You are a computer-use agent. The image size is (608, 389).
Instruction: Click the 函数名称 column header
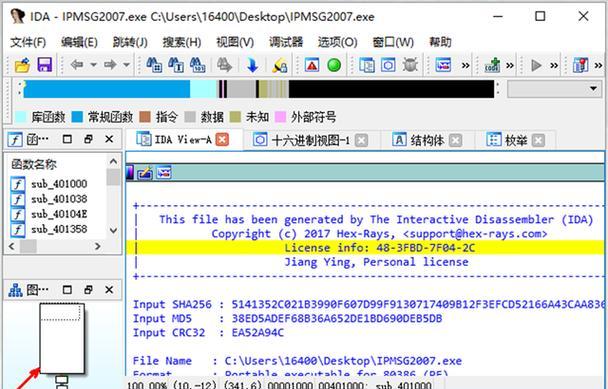pos(34,164)
